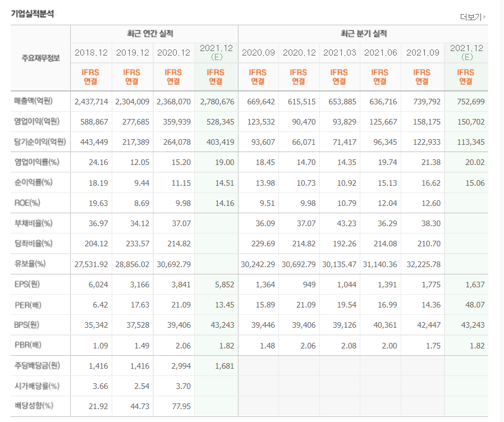Click the PER value 17.63

140,305
